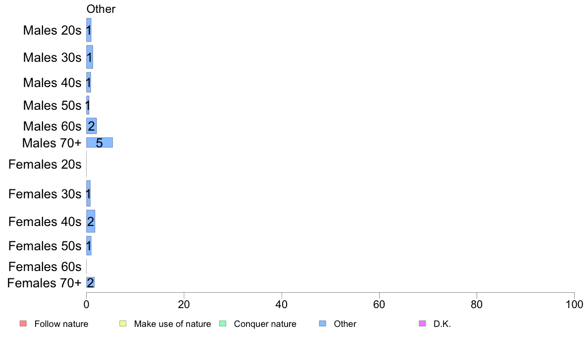This screenshot has height=364, width=588.
Task: Click the Males 30s bar
Action: pos(90,57)
